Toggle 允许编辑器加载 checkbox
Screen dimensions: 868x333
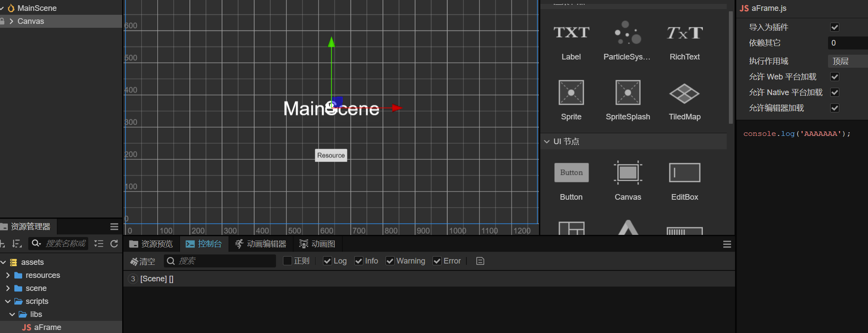[x=835, y=108]
